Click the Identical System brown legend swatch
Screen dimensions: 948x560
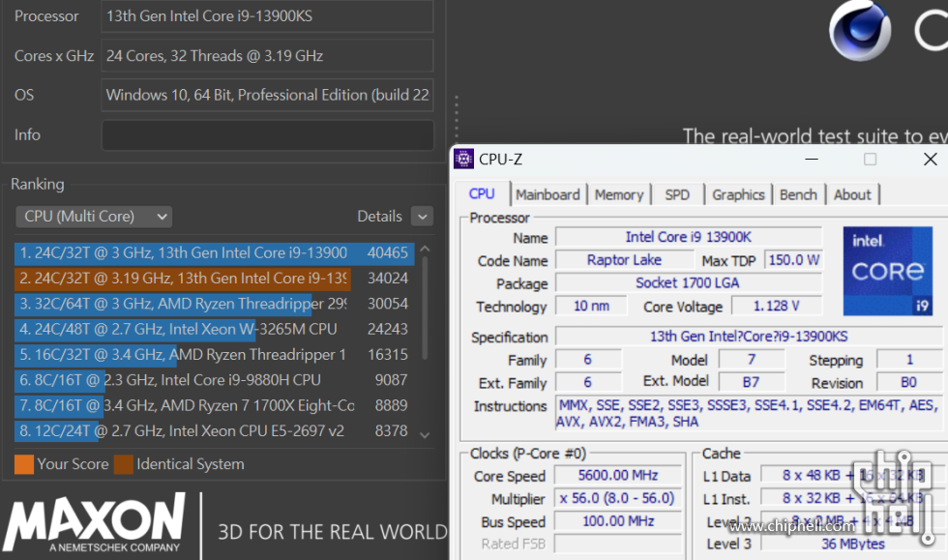pyautogui.click(x=124, y=464)
